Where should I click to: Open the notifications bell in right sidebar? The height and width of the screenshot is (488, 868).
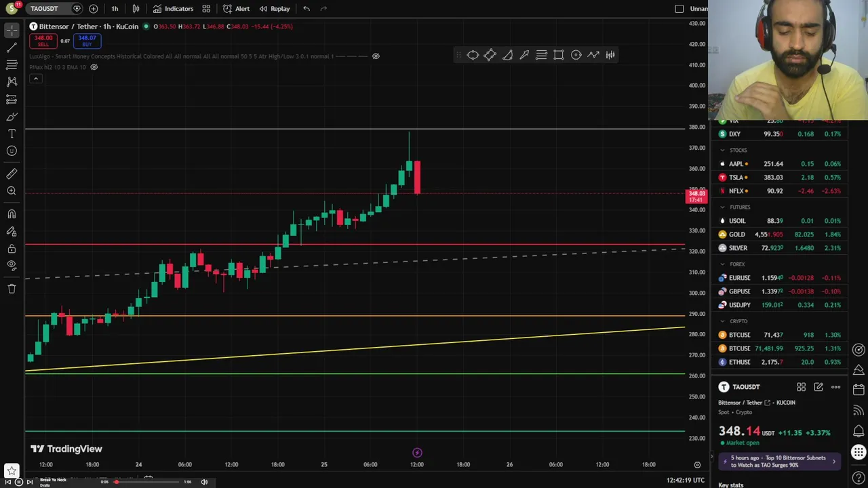click(859, 431)
